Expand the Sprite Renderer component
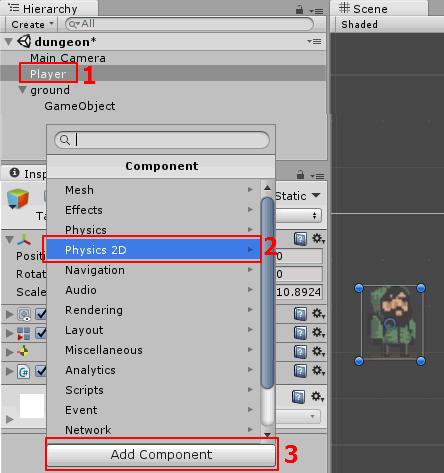 (x=10, y=314)
